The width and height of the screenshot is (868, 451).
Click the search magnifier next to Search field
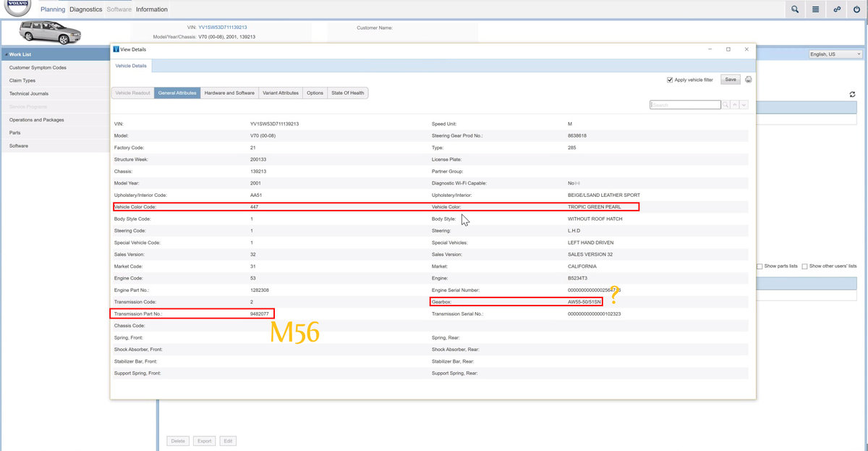(726, 105)
